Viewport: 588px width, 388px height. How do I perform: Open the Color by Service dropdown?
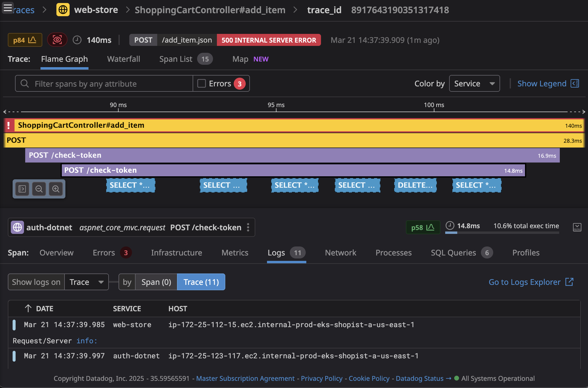[474, 83]
